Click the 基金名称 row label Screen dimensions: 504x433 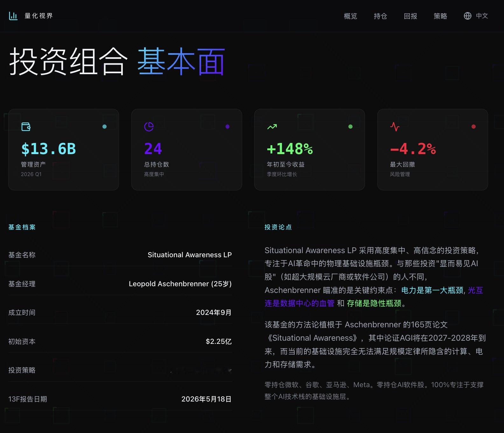[22, 255]
